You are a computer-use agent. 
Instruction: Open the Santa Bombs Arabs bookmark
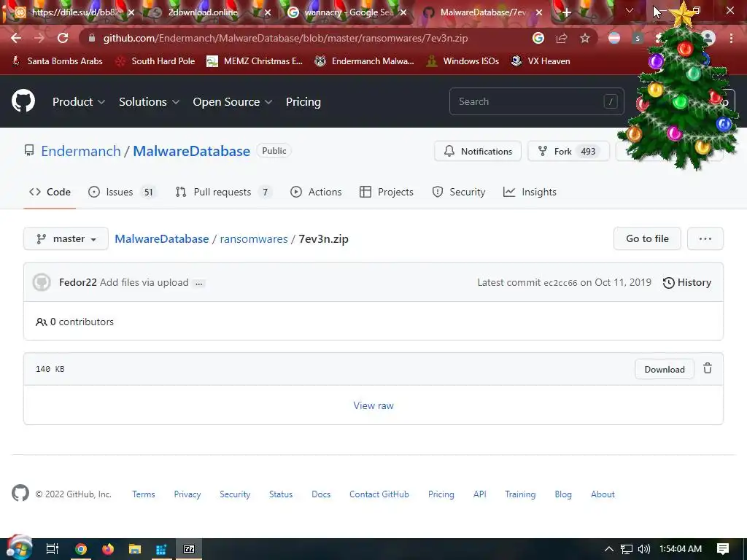(x=57, y=61)
